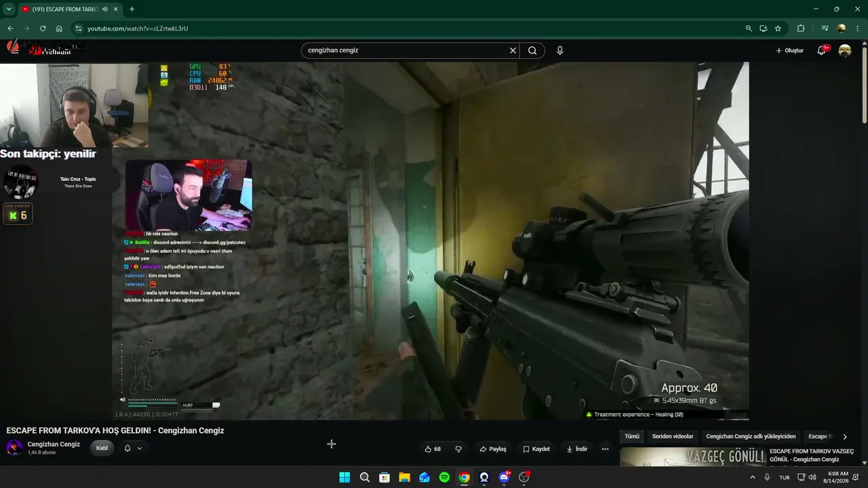Clear the search text 'cengizhan cengiz'

[x=513, y=50]
